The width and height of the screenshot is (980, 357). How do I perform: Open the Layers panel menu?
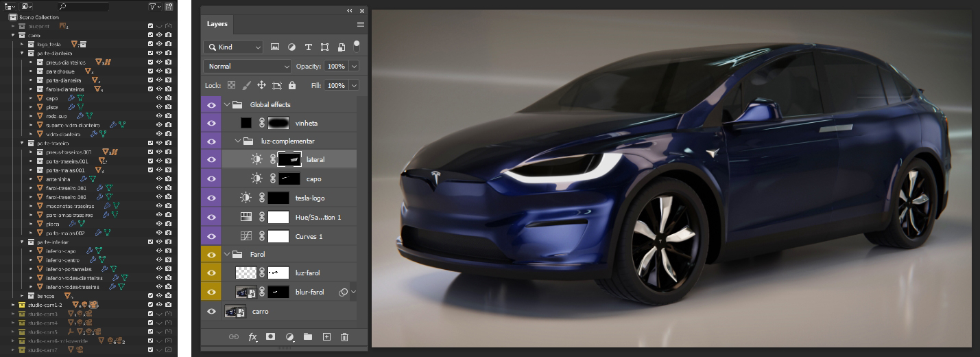click(361, 24)
